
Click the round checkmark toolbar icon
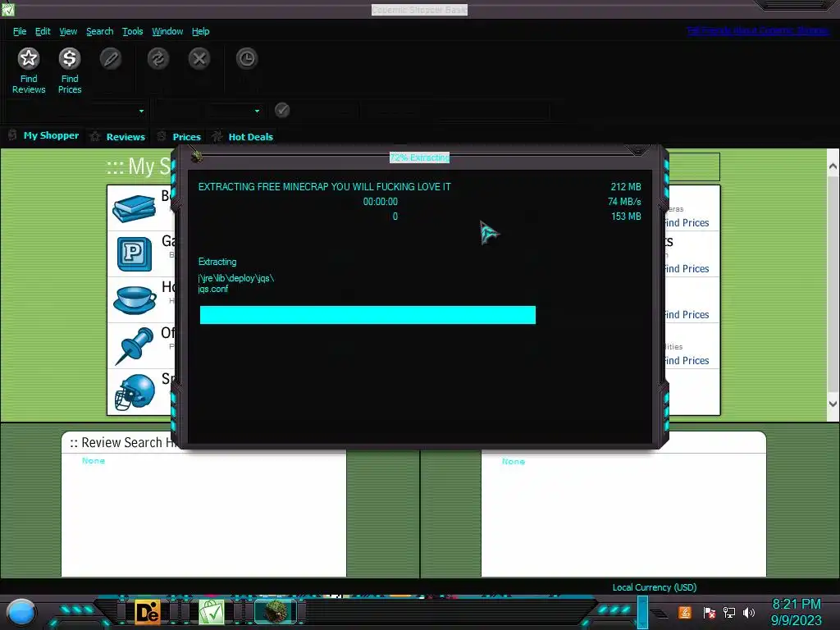[x=282, y=111]
